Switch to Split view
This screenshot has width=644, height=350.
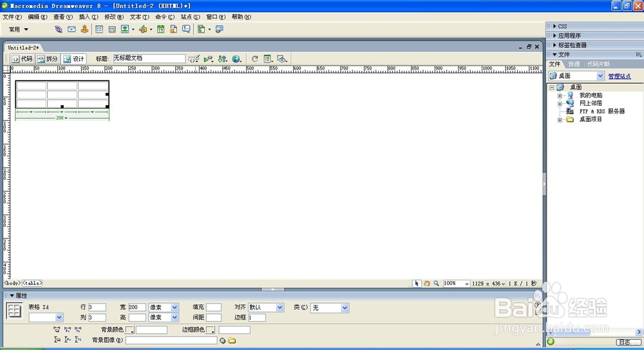point(48,59)
